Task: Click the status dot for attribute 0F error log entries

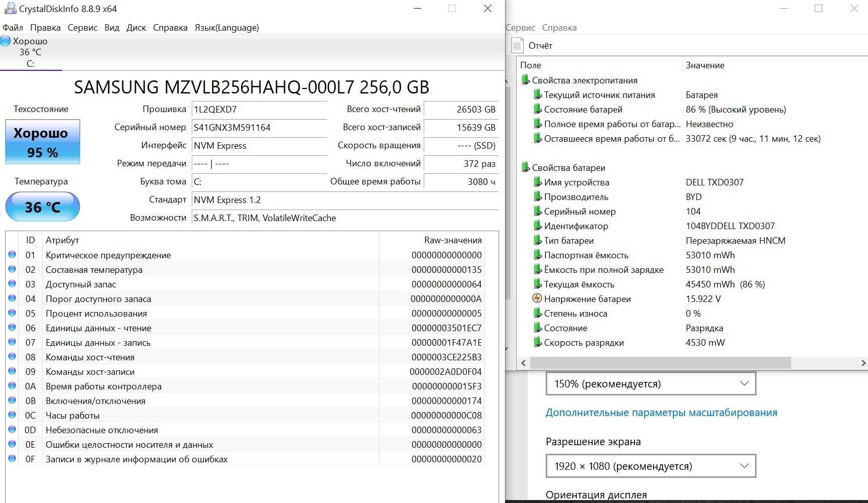Action: (x=12, y=459)
